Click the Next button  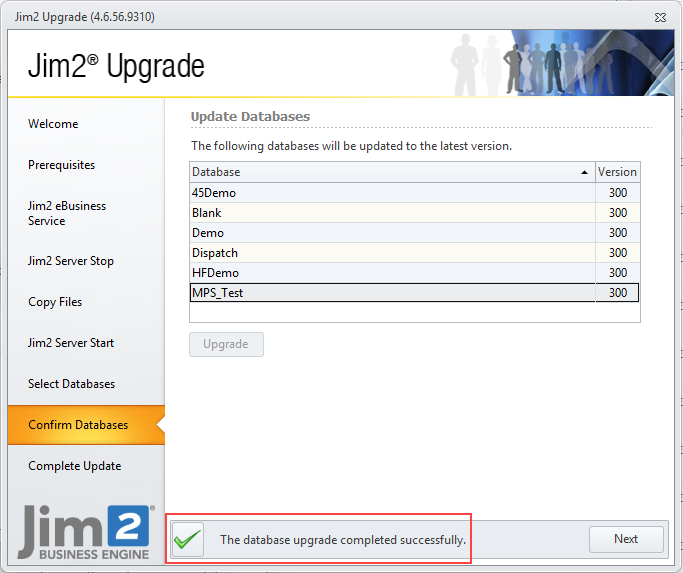(626, 539)
